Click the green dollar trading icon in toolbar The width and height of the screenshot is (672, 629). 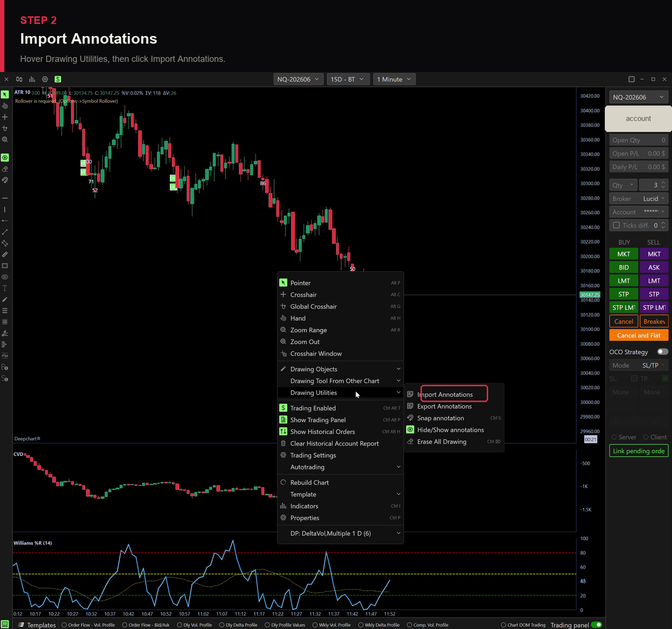click(58, 79)
